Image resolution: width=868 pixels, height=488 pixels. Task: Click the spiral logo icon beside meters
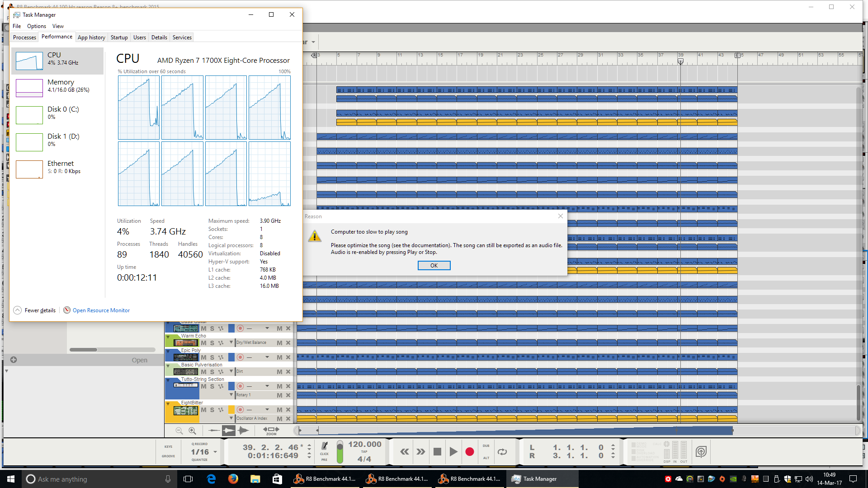(701, 451)
